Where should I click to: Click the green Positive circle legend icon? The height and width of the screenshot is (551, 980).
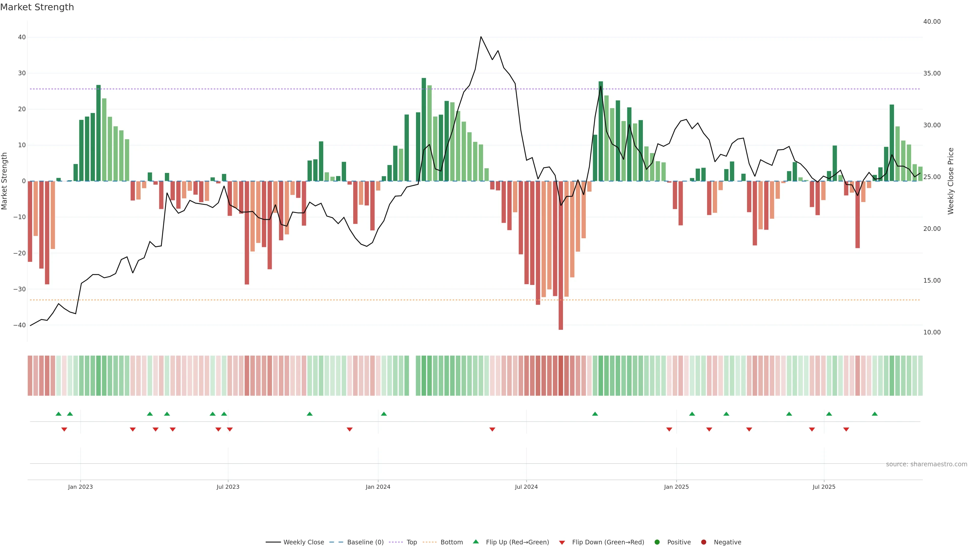pos(657,542)
